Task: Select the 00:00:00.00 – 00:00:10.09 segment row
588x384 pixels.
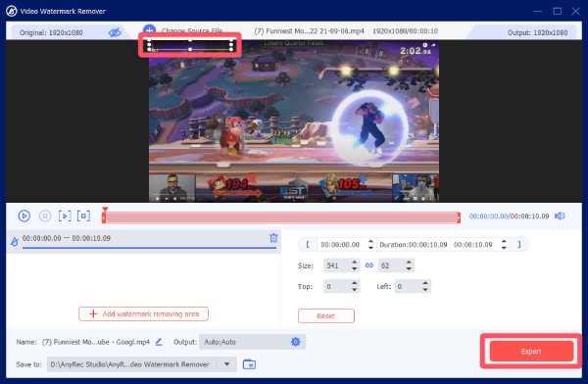Action: tap(144, 241)
